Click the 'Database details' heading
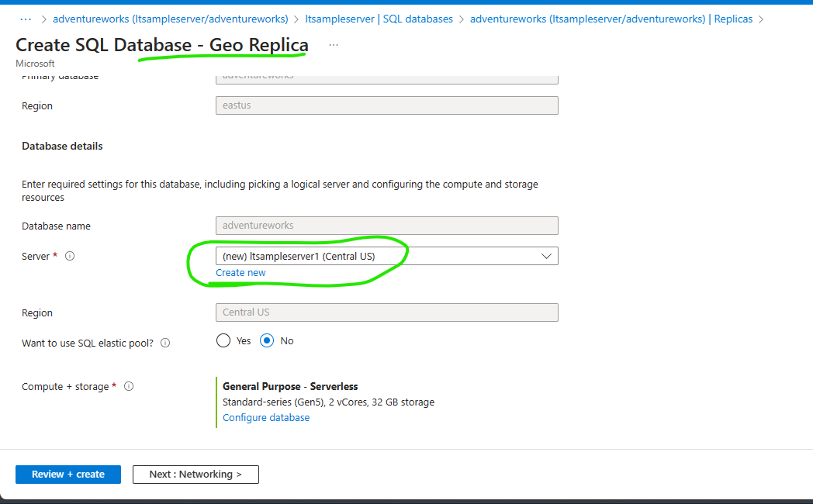Image resolution: width=813 pixels, height=504 pixels. (x=62, y=146)
